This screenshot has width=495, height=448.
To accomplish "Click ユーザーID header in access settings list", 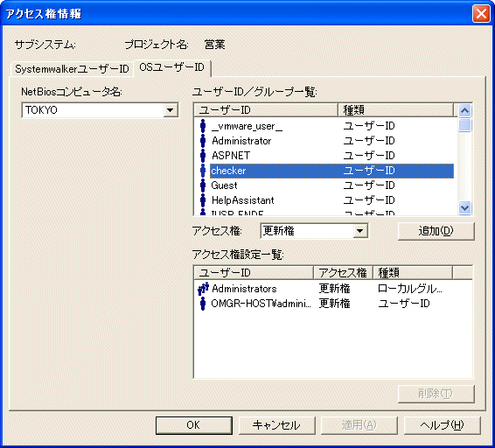I will tap(254, 273).
